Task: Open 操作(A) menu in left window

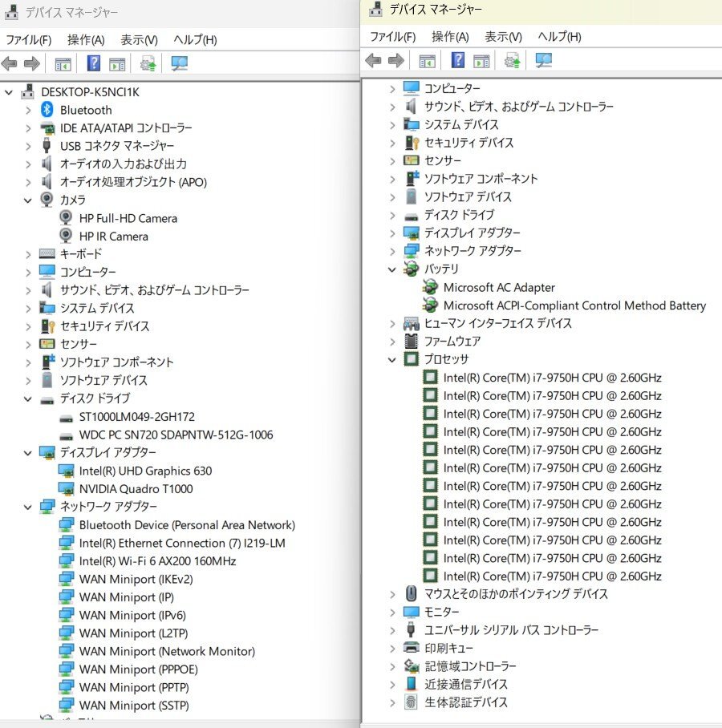Action: click(86, 40)
